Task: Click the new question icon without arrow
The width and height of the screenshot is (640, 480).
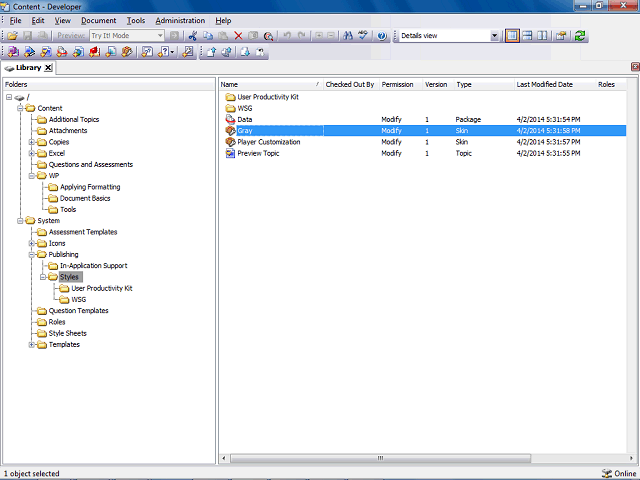Action: pos(147,52)
